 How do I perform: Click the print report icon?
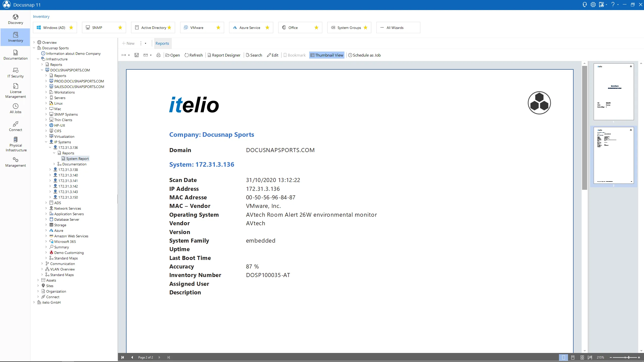[158, 55]
